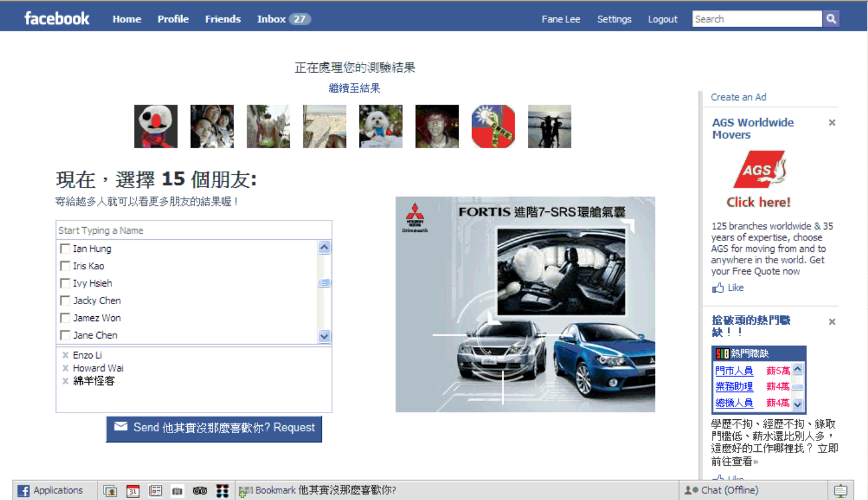Click the beach silhouette friend thumbnail
The image size is (868, 500).
550,127
